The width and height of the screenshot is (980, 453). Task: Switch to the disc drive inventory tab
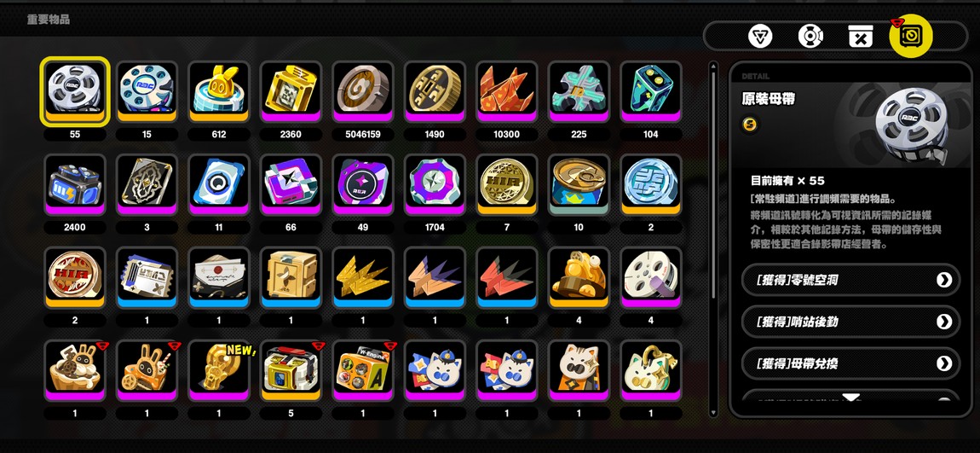810,37
